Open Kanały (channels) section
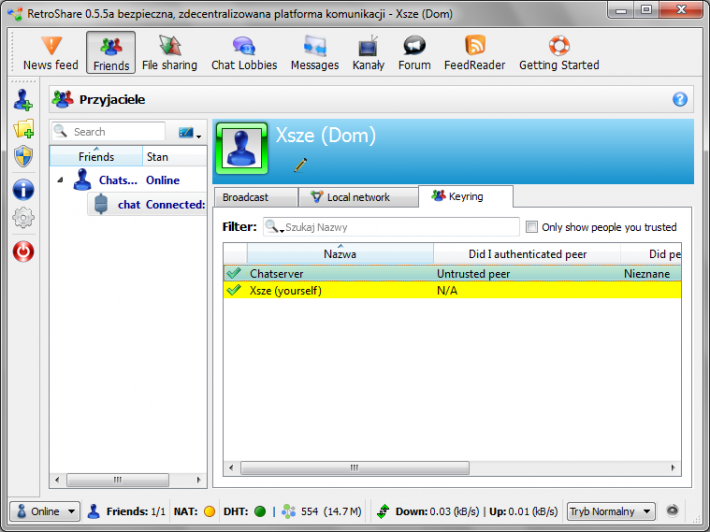 click(x=368, y=53)
